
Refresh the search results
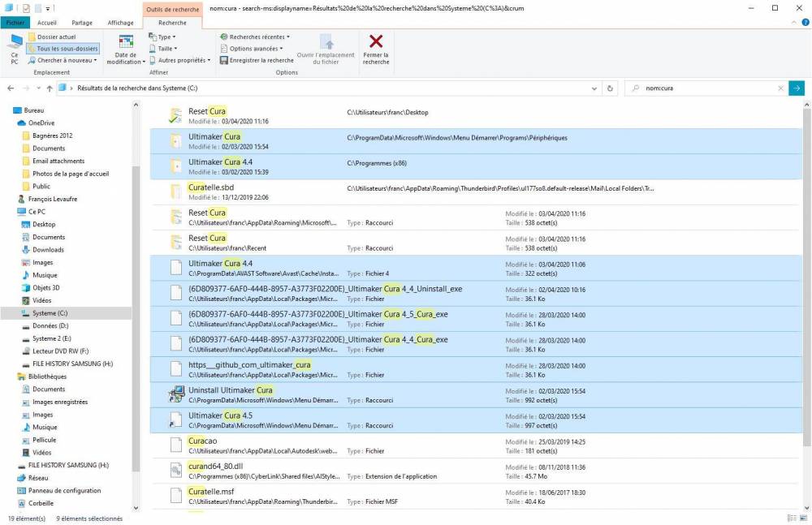tap(610, 88)
